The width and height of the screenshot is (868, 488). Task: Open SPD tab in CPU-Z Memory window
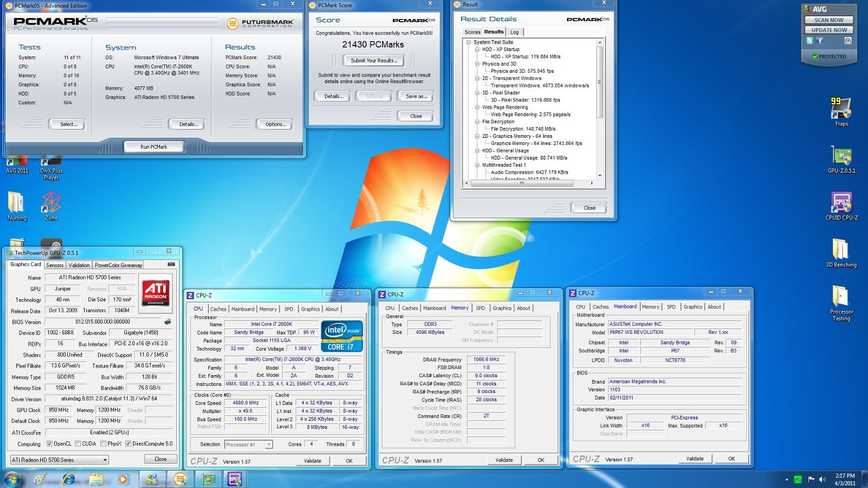[481, 308]
